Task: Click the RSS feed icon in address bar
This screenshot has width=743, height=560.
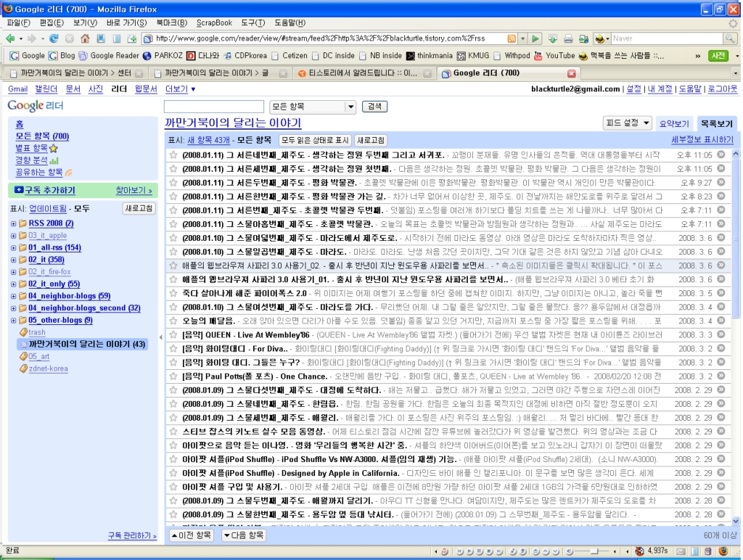Action: pyautogui.click(x=512, y=38)
